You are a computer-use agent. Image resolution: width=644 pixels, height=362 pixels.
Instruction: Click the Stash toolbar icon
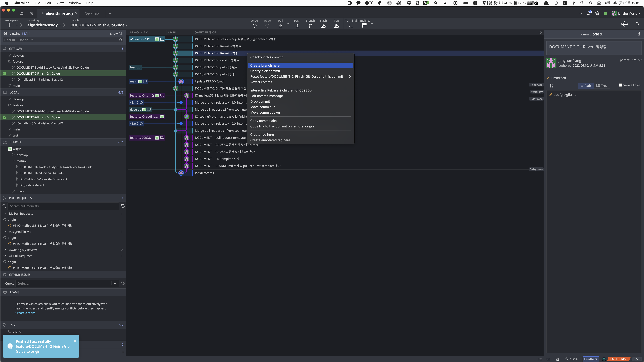[323, 26]
